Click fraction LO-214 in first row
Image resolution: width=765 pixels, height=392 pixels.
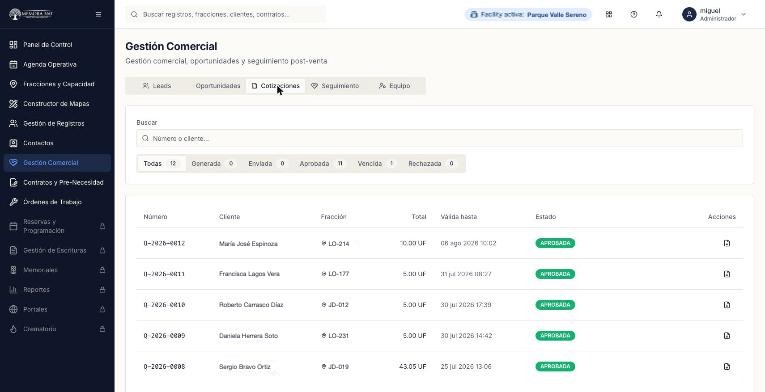click(336, 244)
